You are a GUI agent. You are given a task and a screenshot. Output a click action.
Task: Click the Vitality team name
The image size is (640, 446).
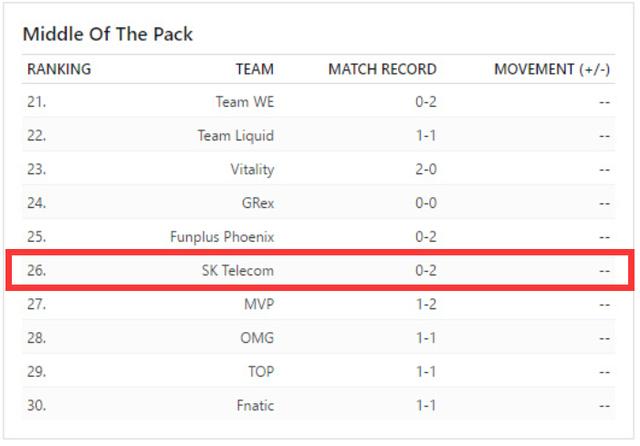click(x=252, y=169)
